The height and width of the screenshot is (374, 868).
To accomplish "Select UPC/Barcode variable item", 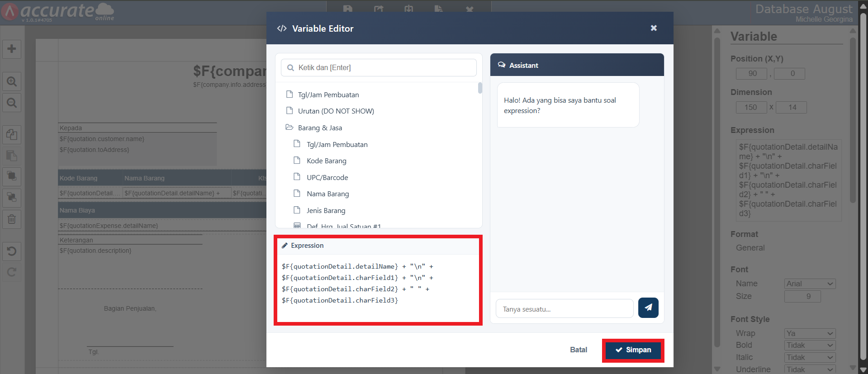I will [x=327, y=177].
